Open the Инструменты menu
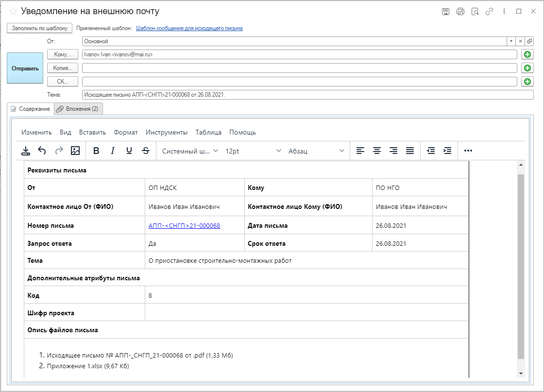The height and width of the screenshot is (392, 544). [x=167, y=132]
